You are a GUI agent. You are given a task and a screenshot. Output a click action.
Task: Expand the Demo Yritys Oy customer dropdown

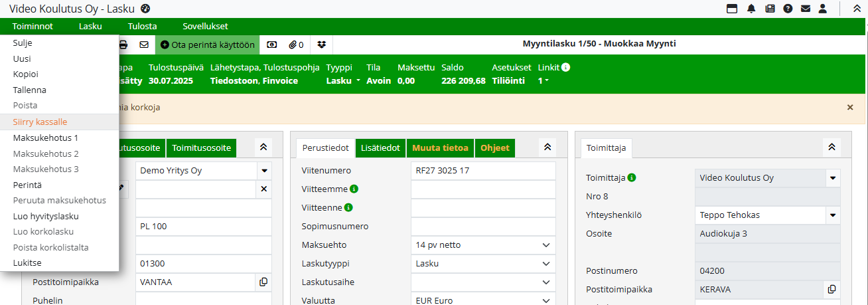pyautogui.click(x=263, y=171)
